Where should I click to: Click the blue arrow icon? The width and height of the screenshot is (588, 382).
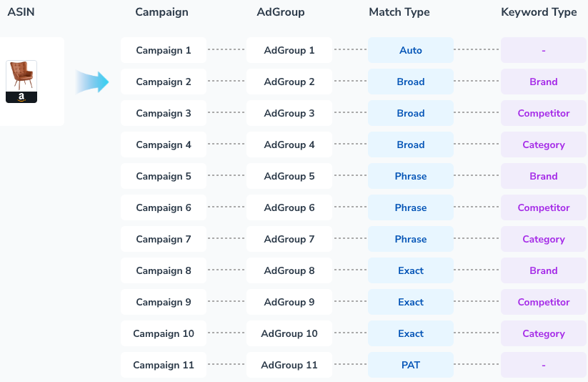92,82
